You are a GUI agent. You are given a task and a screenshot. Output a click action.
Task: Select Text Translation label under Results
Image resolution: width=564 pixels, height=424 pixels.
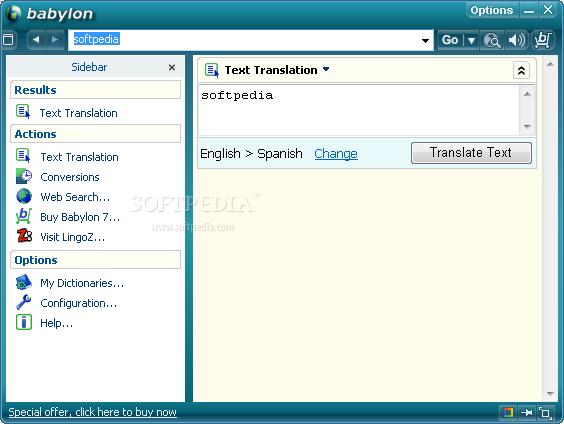[x=78, y=113]
